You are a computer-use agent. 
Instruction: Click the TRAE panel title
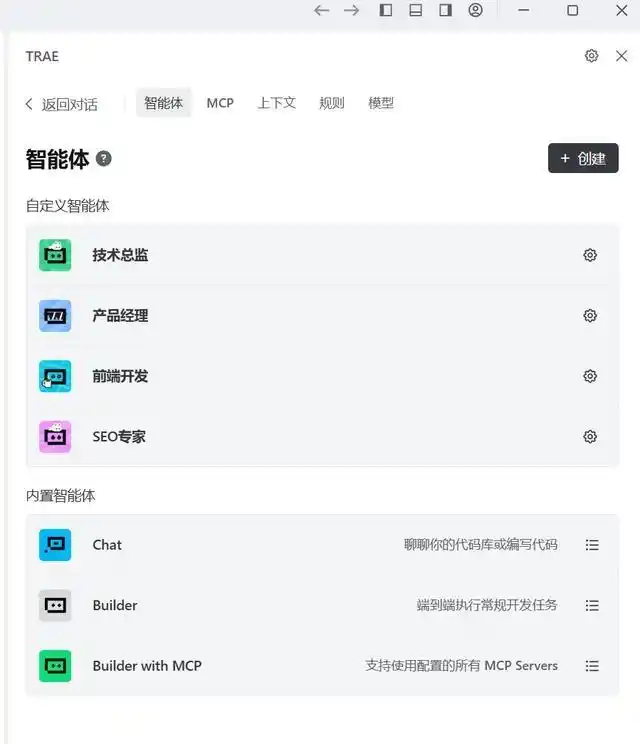click(42, 56)
